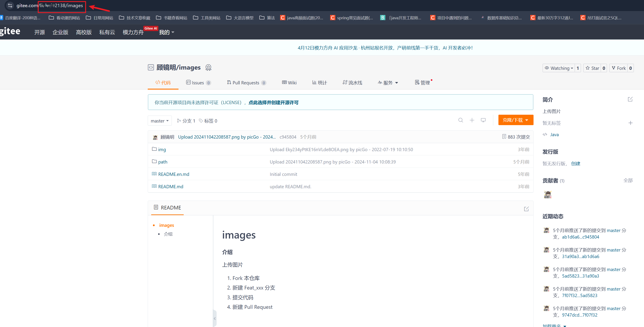The height and width of the screenshot is (327, 644).
Task: Click the badge icon beside 顾镜明/images title
Action: point(209,67)
